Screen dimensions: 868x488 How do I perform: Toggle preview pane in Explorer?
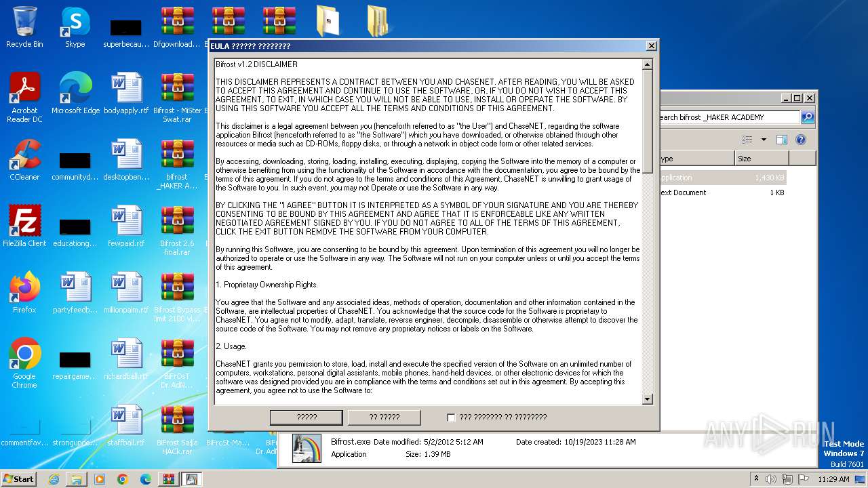tap(782, 140)
